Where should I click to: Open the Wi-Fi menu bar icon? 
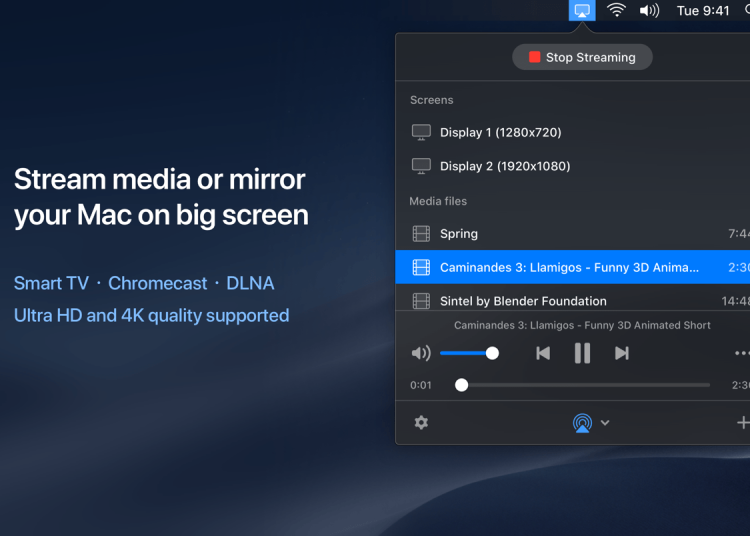tap(617, 11)
